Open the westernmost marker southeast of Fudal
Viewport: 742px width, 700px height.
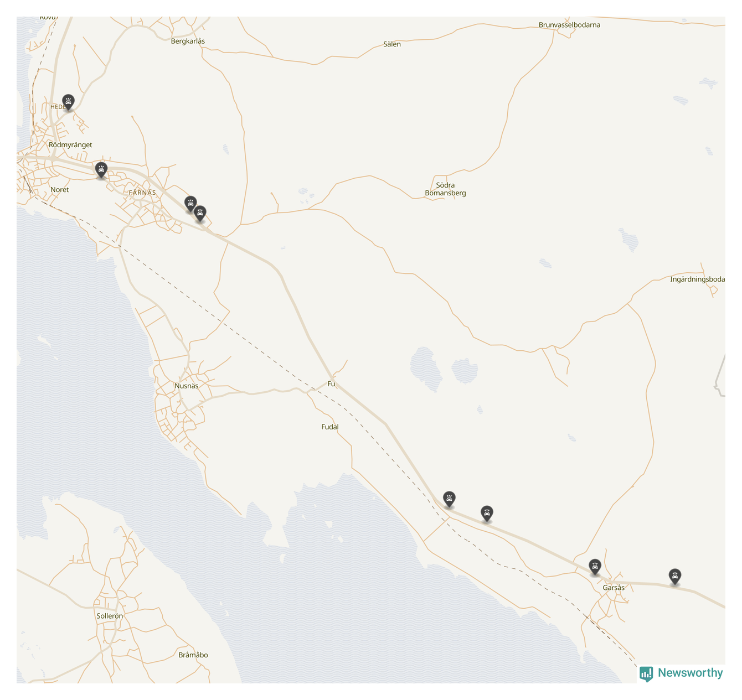449,499
